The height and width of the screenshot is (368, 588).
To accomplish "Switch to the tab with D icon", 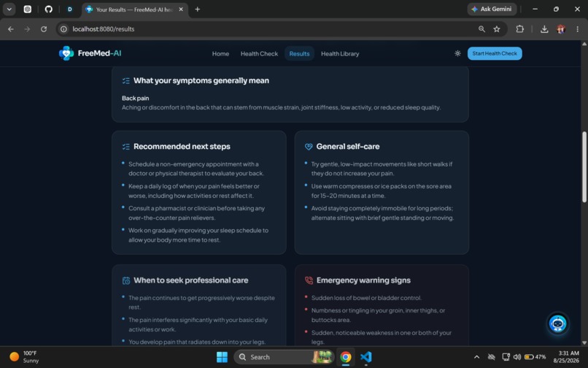I will click(x=70, y=9).
